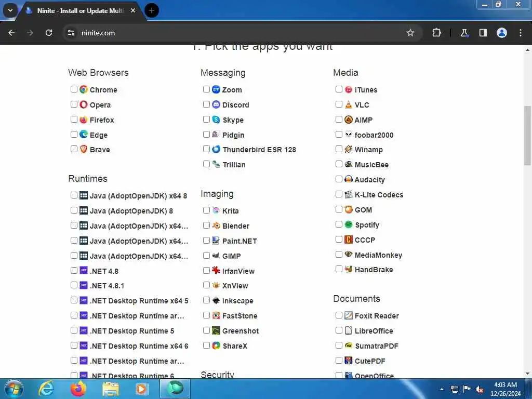Screen dimensions: 532x399
Task: Tick the Firefox checkbox
Action: (74, 119)
